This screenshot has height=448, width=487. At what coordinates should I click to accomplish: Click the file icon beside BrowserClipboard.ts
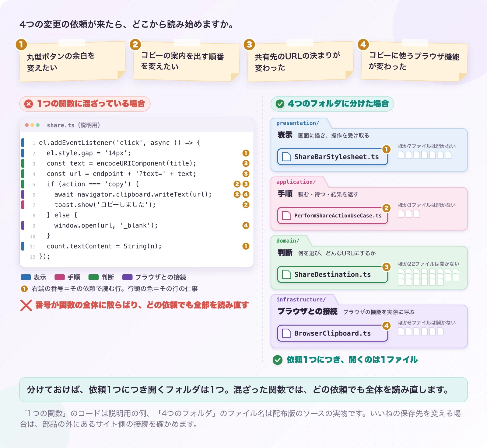tap(286, 333)
